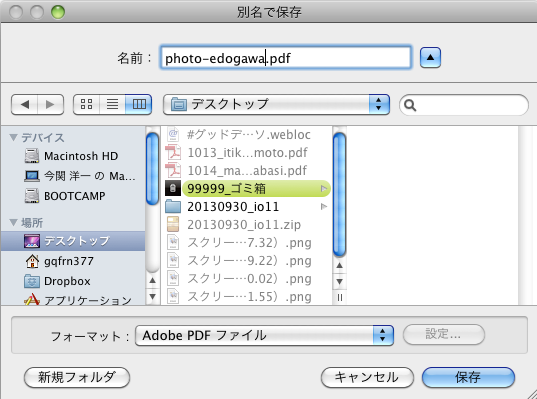Click the Macintosh HD drive icon
This screenshot has height=399, width=537.
pyautogui.click(x=32, y=156)
